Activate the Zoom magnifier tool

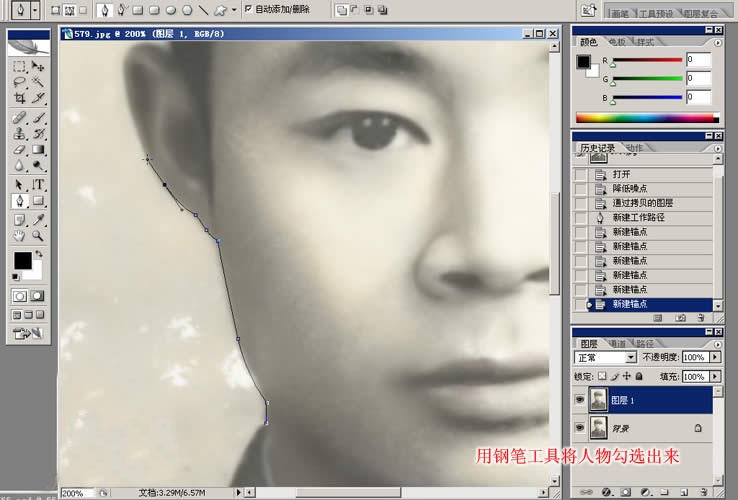point(38,236)
